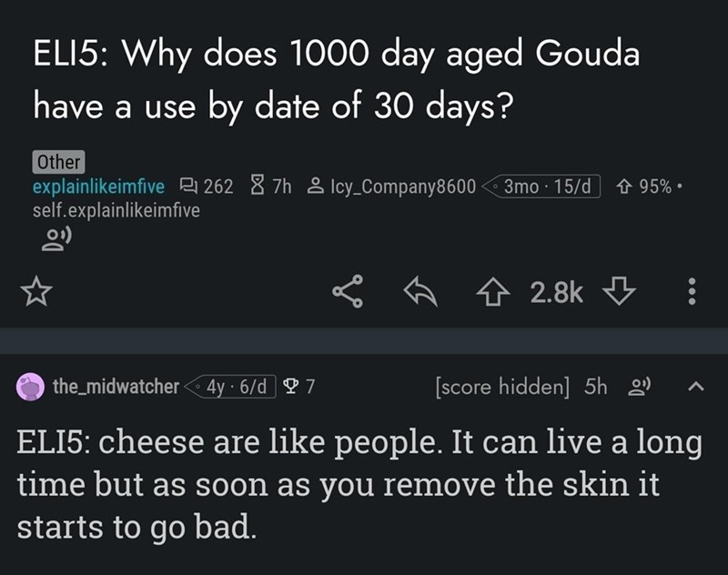Open the explainlikeimfive subreddit link
The width and height of the screenshot is (728, 575).
click(x=98, y=187)
